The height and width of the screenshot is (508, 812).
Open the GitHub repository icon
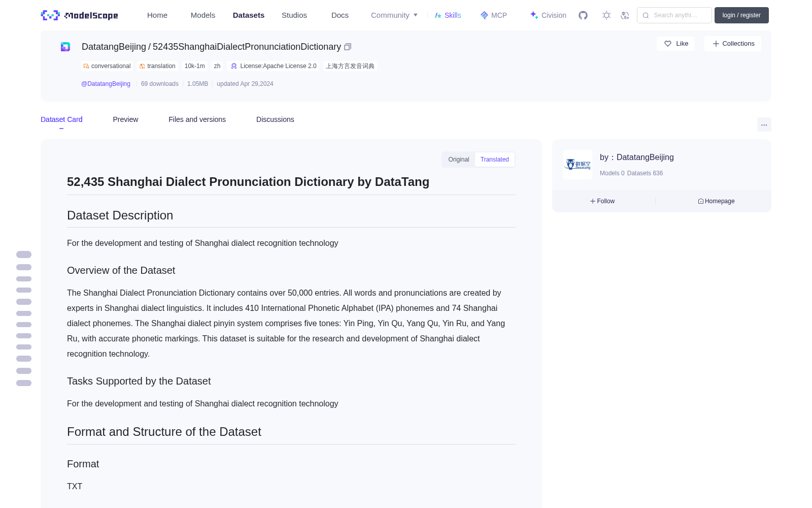[583, 15]
